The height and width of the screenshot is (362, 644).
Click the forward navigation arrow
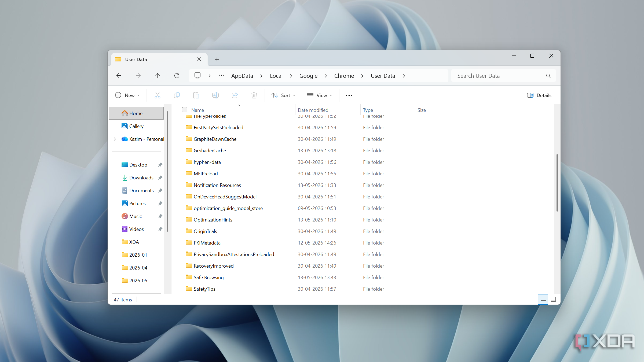click(x=138, y=76)
